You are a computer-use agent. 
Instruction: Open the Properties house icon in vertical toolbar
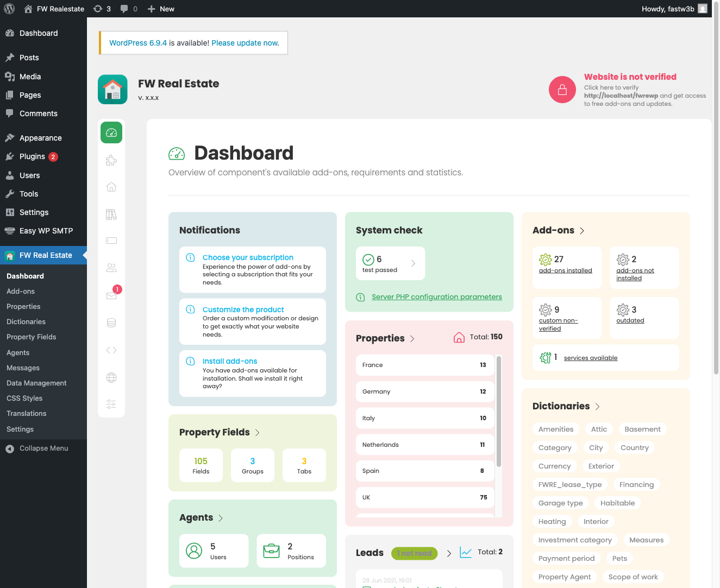(x=111, y=186)
